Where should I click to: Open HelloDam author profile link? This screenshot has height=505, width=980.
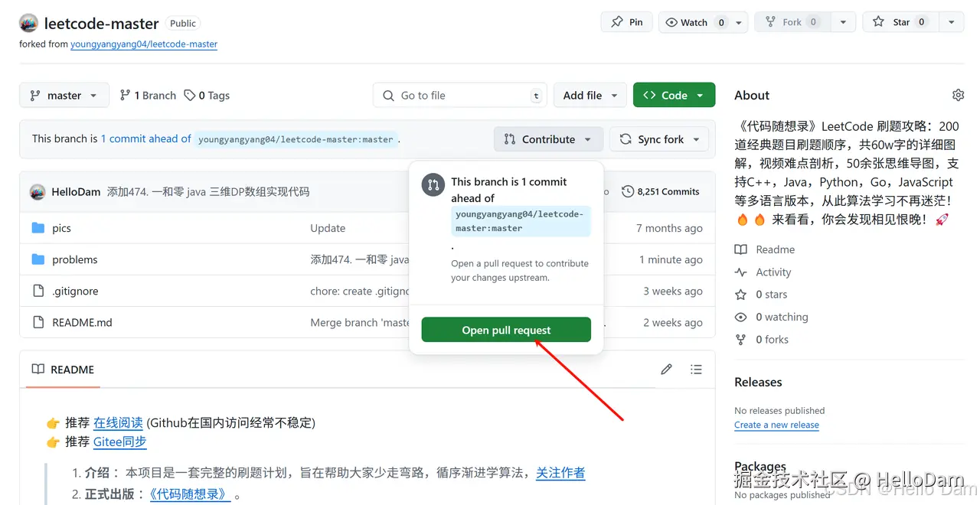76,191
